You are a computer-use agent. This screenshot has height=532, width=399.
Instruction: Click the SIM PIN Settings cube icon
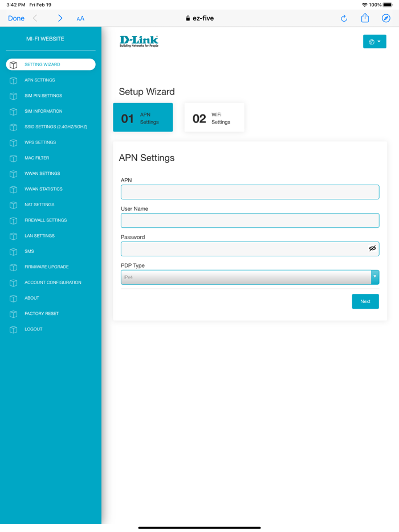click(x=13, y=96)
